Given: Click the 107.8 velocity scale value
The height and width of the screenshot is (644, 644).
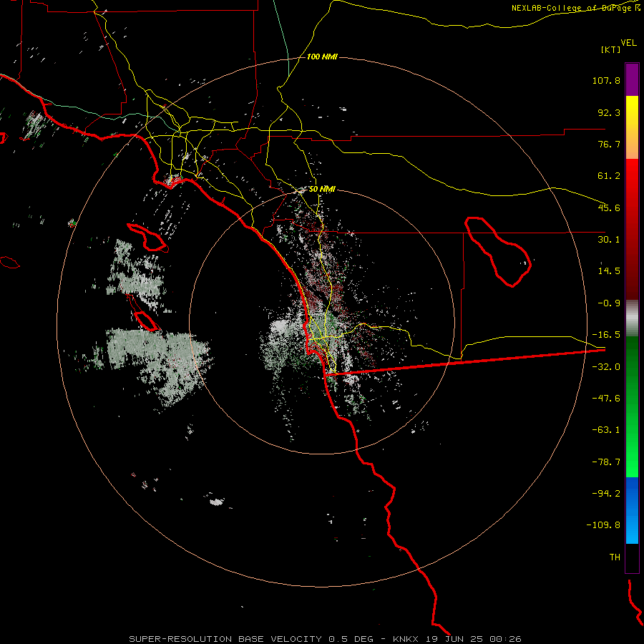Looking at the screenshot, I should click(606, 80).
